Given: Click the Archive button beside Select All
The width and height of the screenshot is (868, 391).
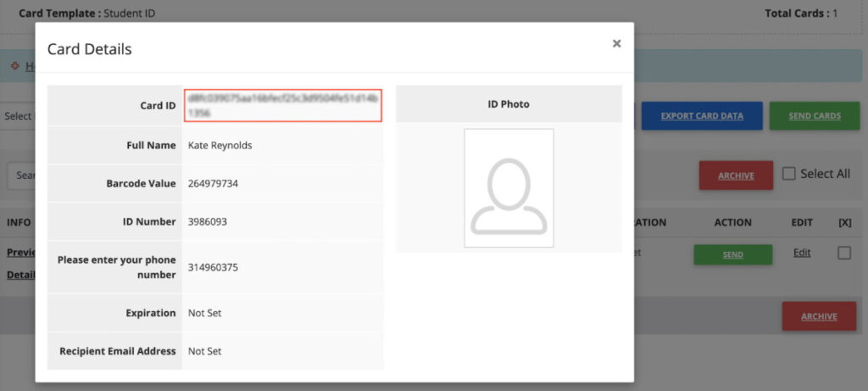Looking at the screenshot, I should click(x=735, y=176).
